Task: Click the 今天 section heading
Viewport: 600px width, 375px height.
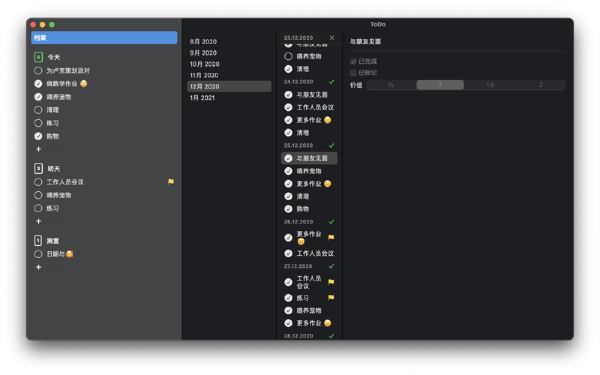Action: (x=54, y=57)
